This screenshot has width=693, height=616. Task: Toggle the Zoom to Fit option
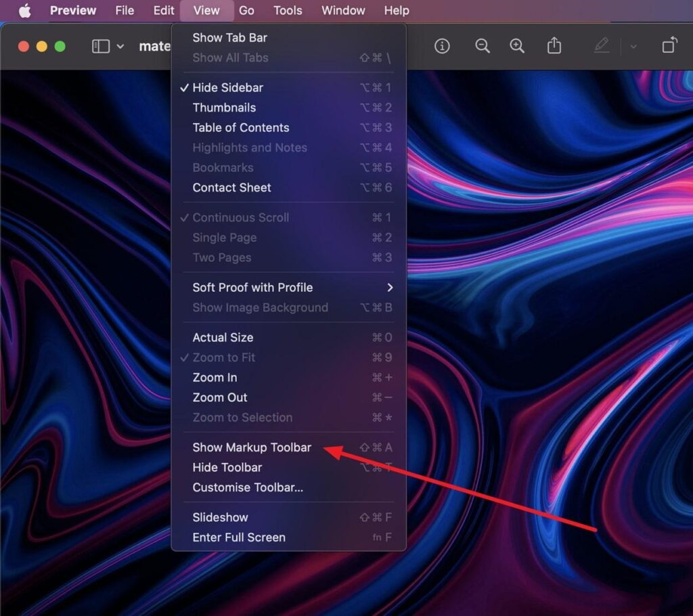[288, 357]
